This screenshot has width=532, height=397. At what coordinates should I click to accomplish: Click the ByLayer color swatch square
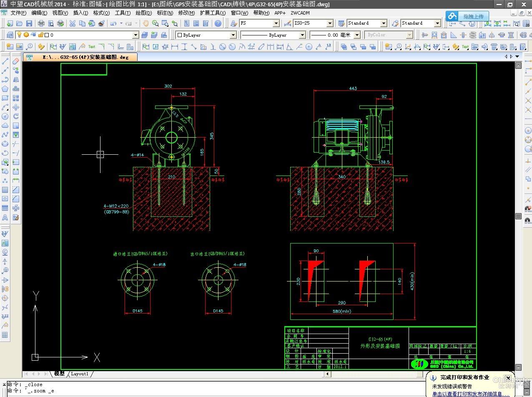(x=180, y=35)
